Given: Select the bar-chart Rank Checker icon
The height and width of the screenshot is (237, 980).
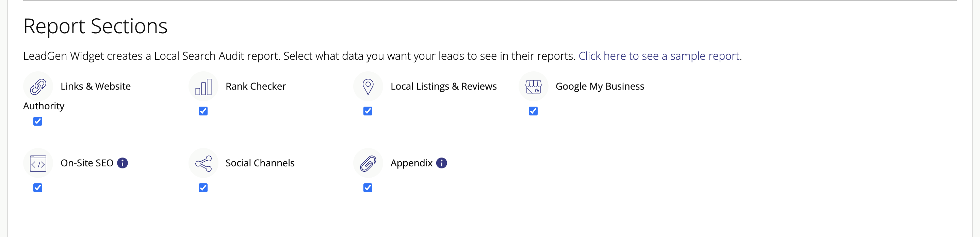Looking at the screenshot, I should [x=203, y=86].
